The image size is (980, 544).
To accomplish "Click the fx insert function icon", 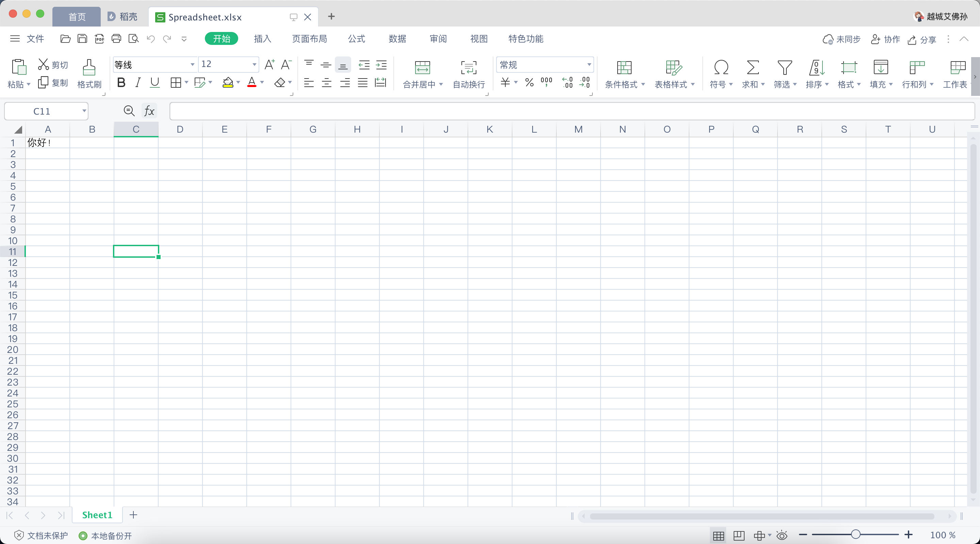I will (149, 111).
